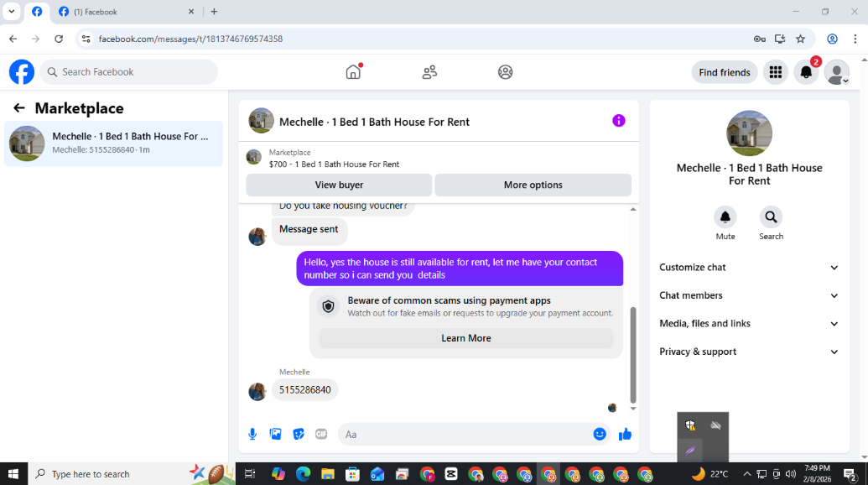Open conversation information purple icon
The height and width of the screenshot is (485, 868).
pyautogui.click(x=618, y=121)
